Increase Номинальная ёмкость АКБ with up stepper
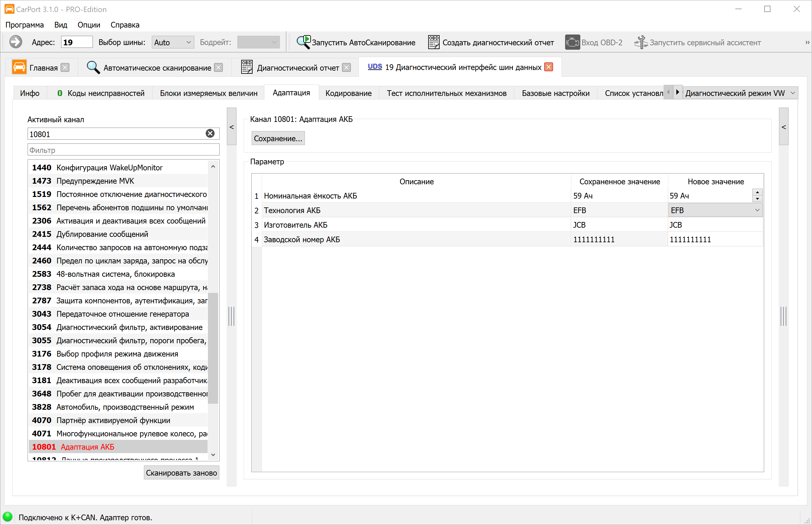Screen dimensions: 812x525 757,192
